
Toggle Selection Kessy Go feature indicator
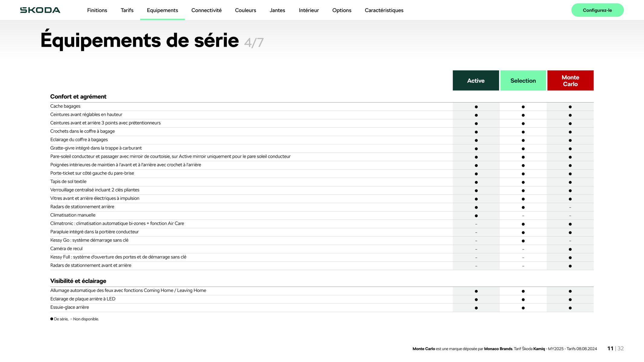[523, 240]
